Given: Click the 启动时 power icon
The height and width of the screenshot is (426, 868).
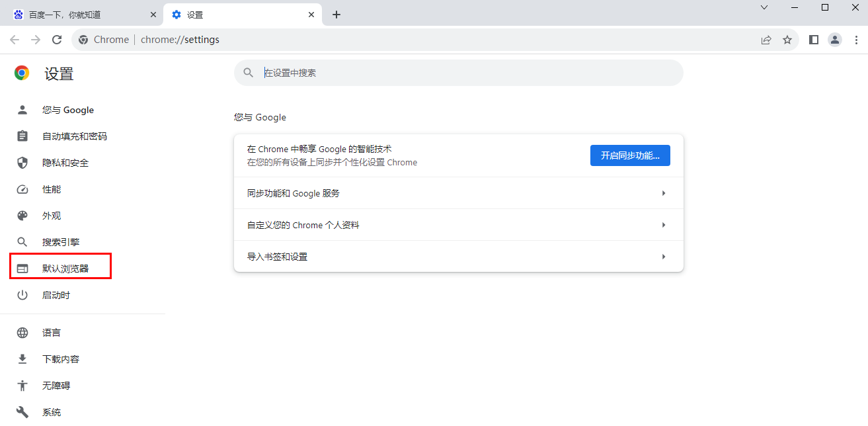Looking at the screenshot, I should point(22,295).
